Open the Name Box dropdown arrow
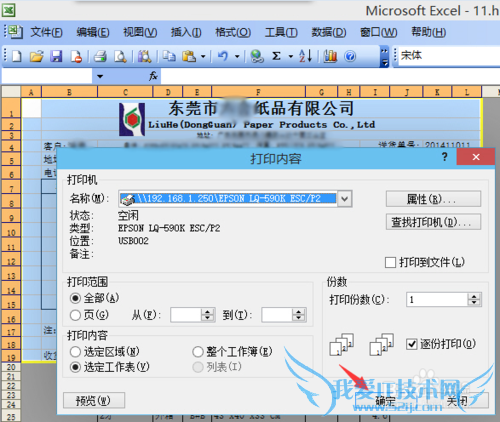 100,76
